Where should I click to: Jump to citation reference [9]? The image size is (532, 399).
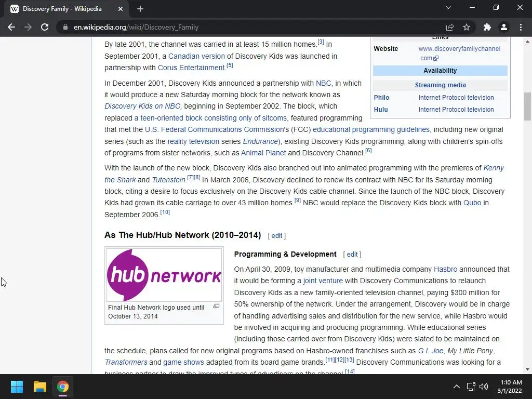pos(298,200)
